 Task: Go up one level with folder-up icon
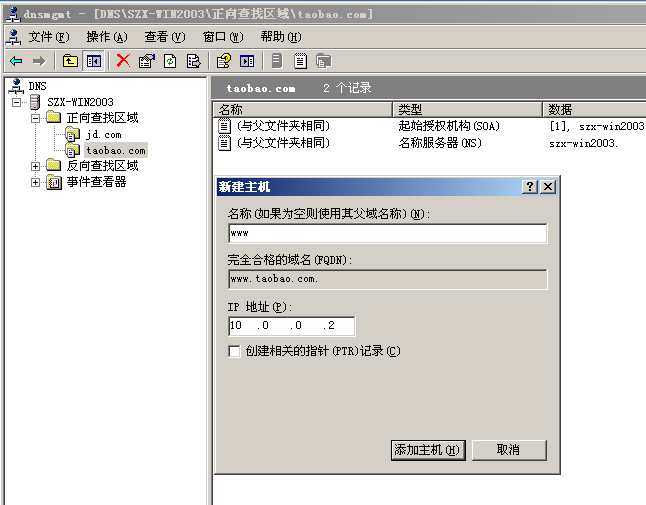[x=70, y=61]
